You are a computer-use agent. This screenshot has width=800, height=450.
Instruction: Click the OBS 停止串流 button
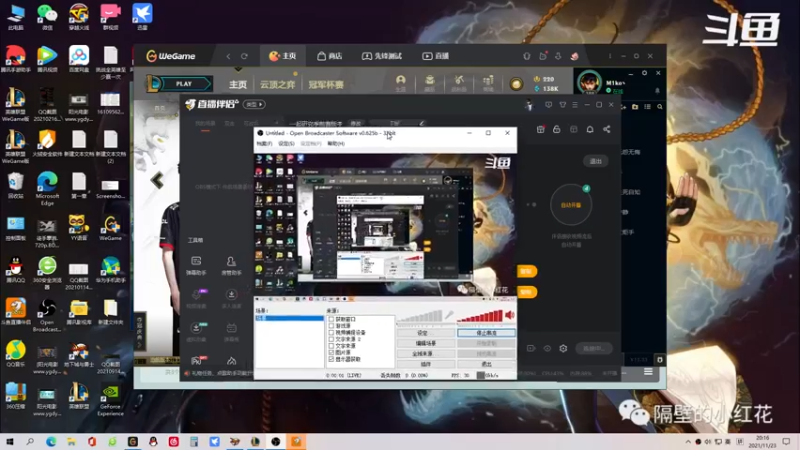(486, 333)
